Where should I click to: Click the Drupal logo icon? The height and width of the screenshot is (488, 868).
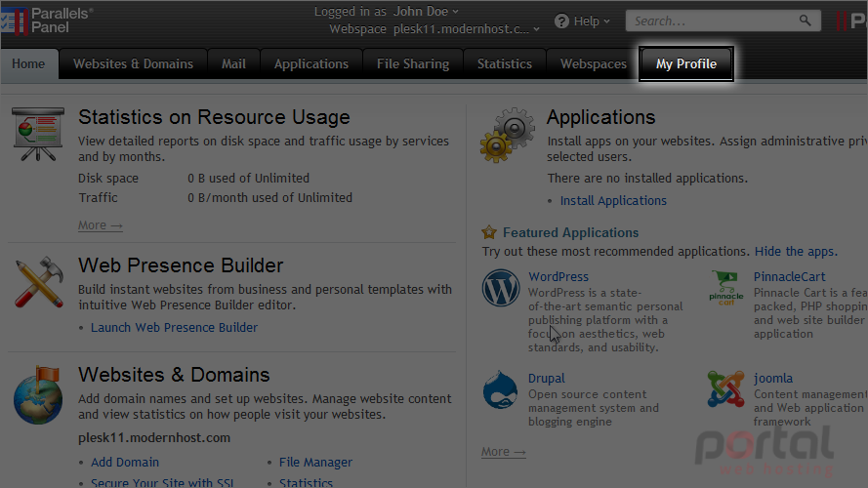coord(500,389)
